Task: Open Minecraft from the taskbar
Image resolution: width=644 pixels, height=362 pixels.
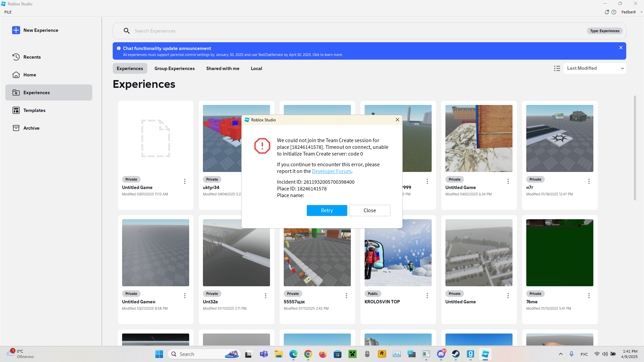Action: (x=353, y=354)
